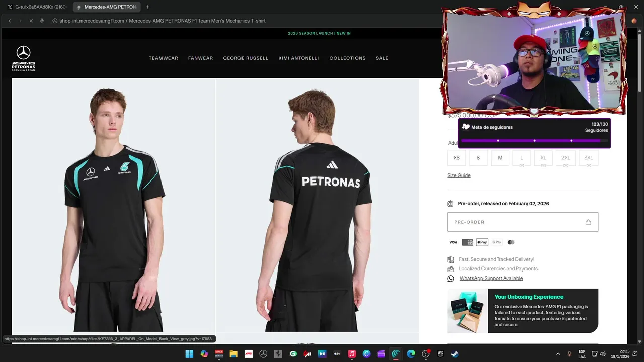Open the Ferrari app in taskbar
This screenshot has height=362, width=644.
coord(278,354)
